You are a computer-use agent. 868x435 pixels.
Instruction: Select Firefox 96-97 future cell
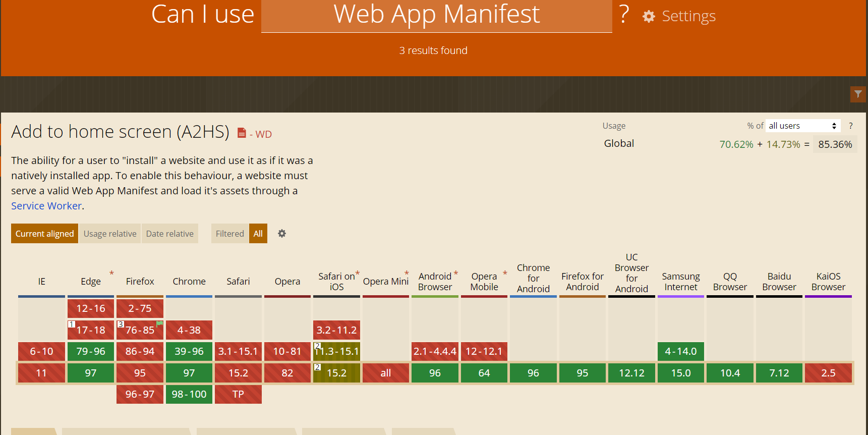(x=140, y=394)
